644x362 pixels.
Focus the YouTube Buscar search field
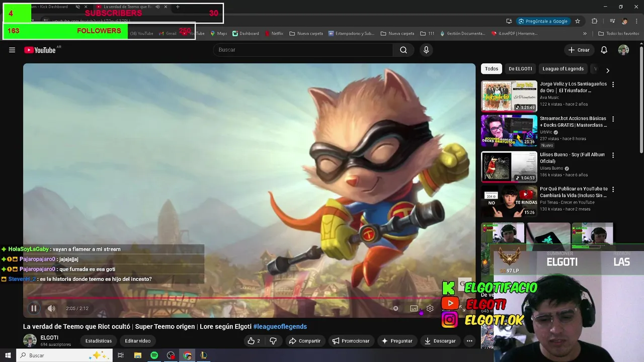coord(303,50)
